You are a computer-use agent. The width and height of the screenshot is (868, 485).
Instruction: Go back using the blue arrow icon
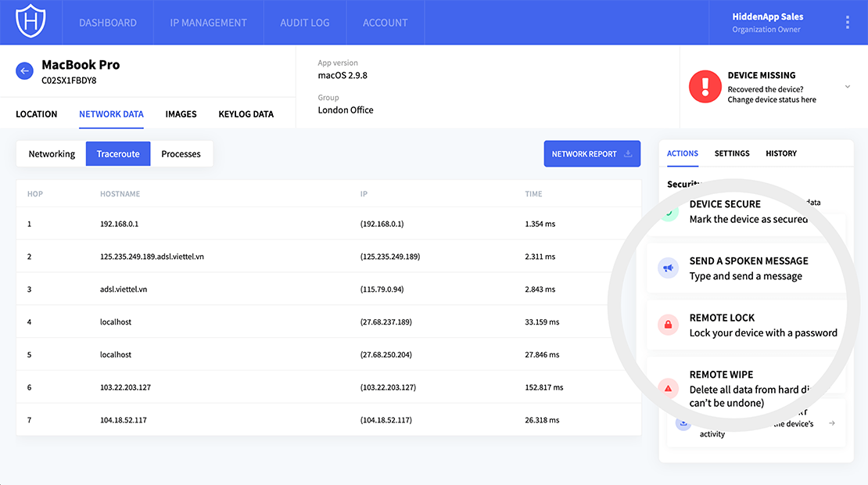24,71
